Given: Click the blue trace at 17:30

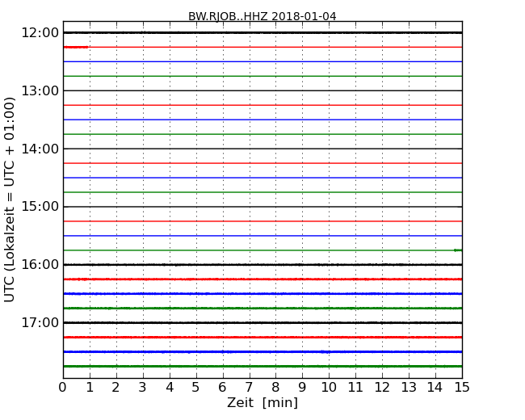Looking at the screenshot, I should pos(262,351).
